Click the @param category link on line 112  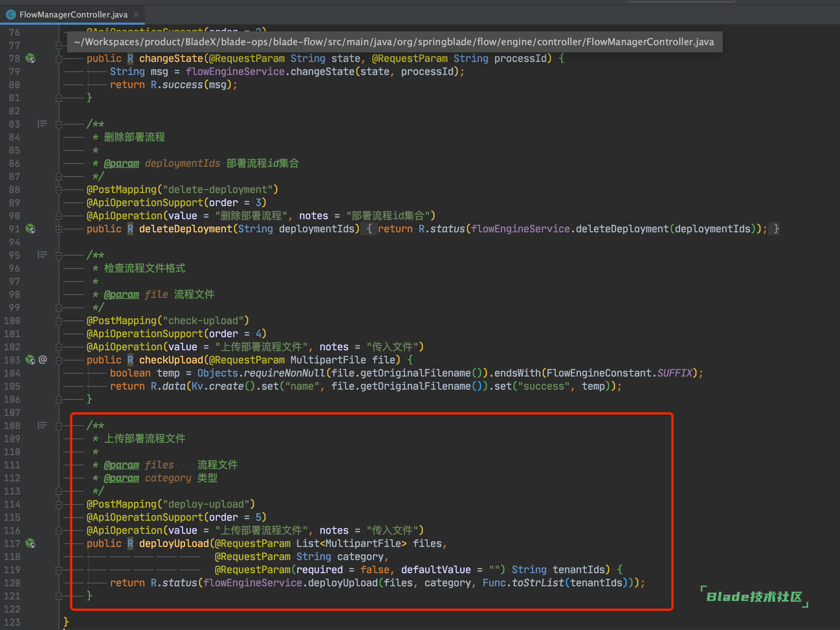tap(122, 478)
